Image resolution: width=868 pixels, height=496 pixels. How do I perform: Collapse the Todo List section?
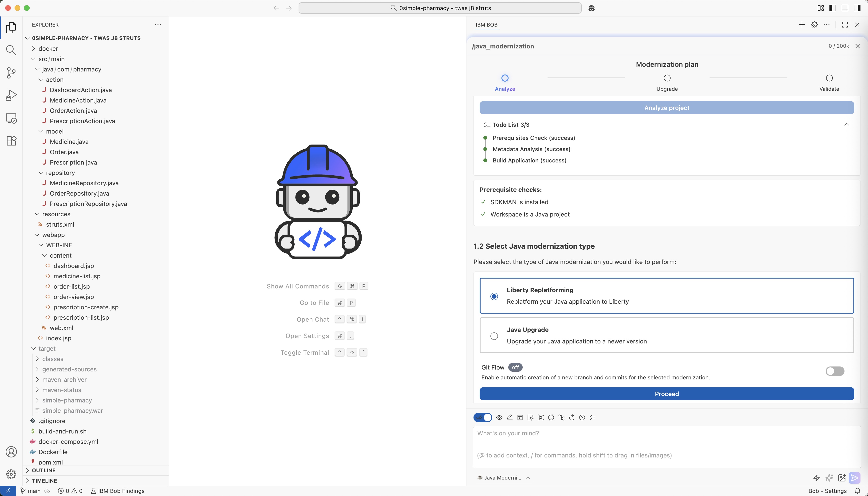tap(847, 125)
